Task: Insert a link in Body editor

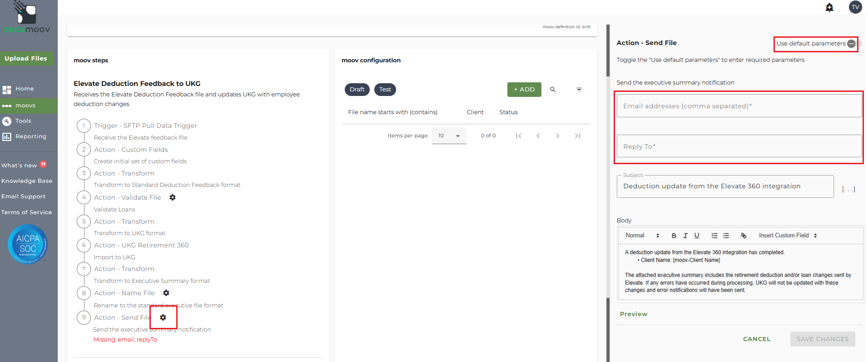Action: (x=744, y=236)
